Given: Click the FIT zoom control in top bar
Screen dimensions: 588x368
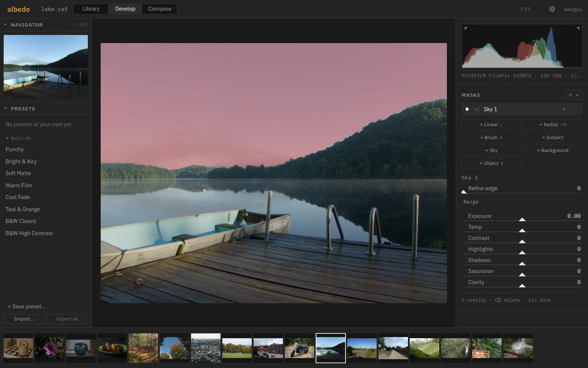Looking at the screenshot, I should (526, 10).
